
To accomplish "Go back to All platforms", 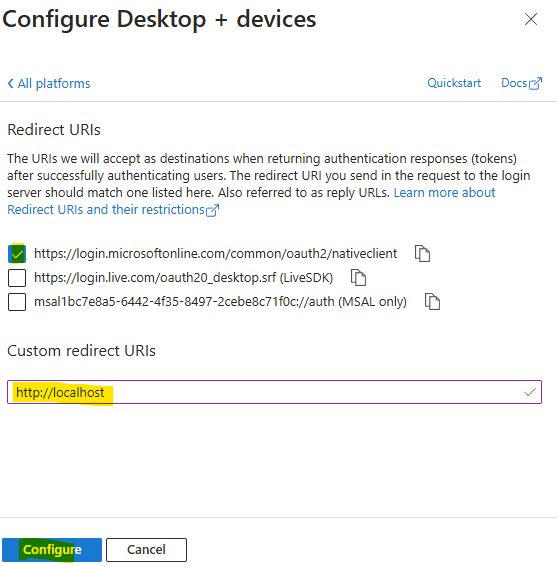I will [49, 84].
